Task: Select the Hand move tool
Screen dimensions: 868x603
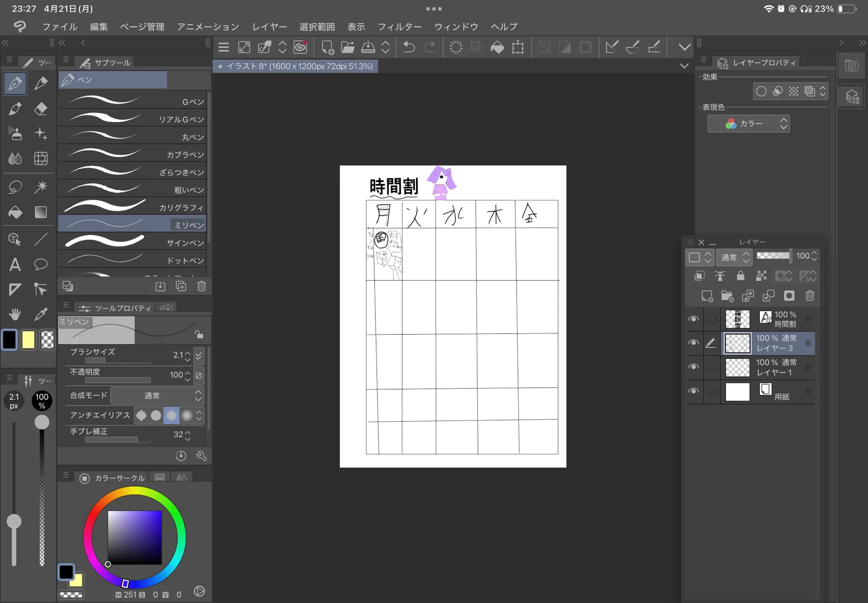Action: pos(15,314)
